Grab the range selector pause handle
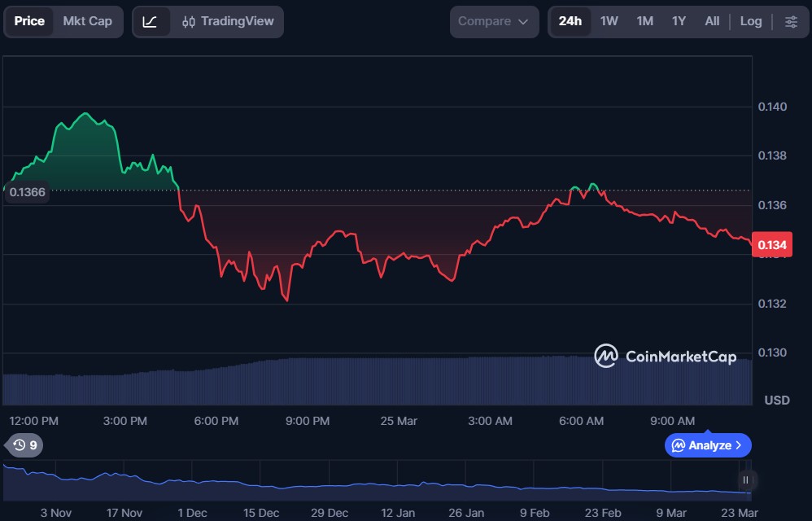This screenshot has width=812, height=521. [x=745, y=480]
